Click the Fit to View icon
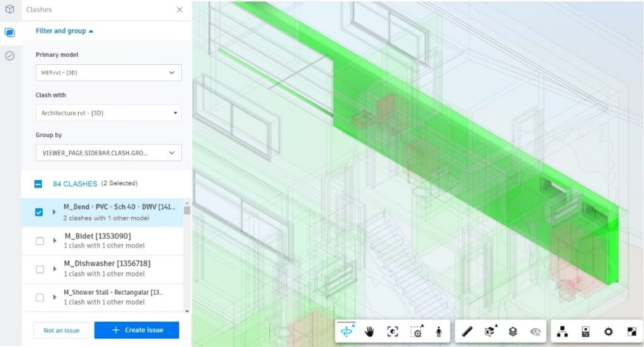 [393, 331]
